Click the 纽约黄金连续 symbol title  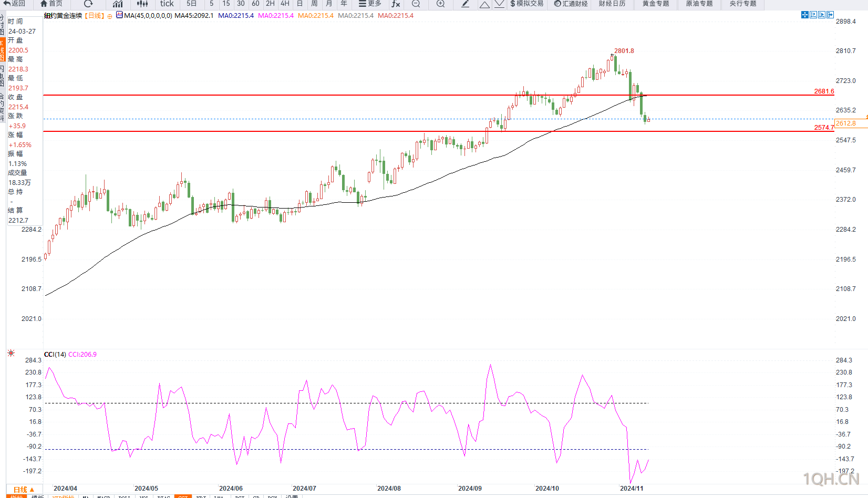tap(63, 16)
